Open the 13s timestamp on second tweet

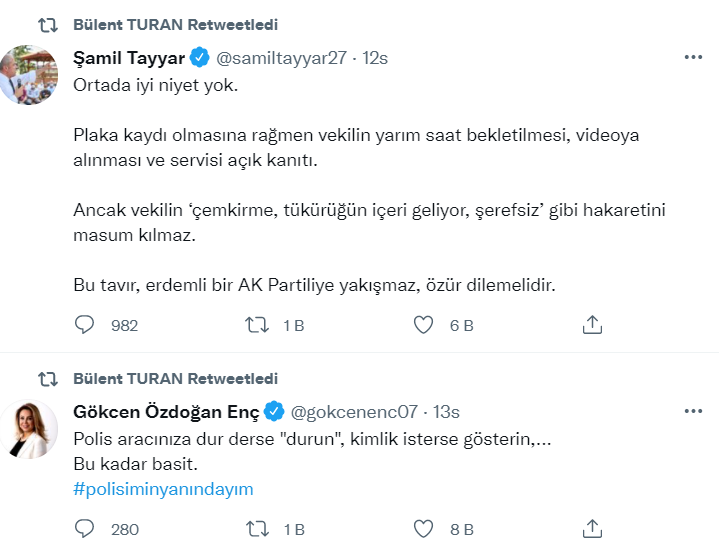click(x=447, y=411)
